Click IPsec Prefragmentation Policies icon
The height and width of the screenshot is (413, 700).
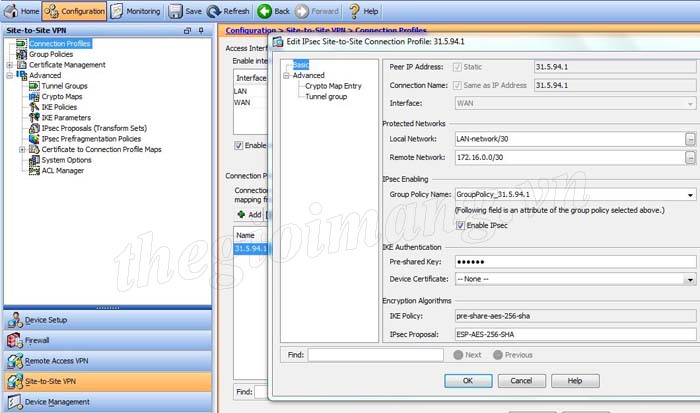click(x=34, y=139)
